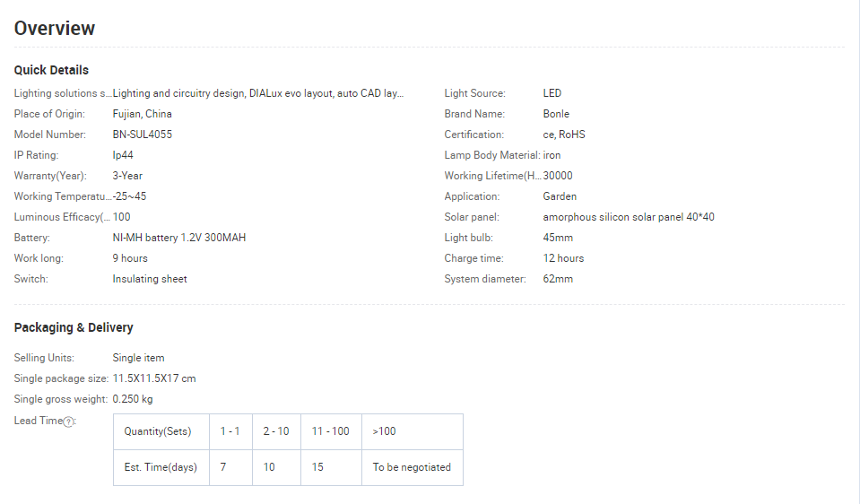This screenshot has width=860, height=504.
Task: Click the truncated Luminous Efficacy label
Action: point(62,217)
